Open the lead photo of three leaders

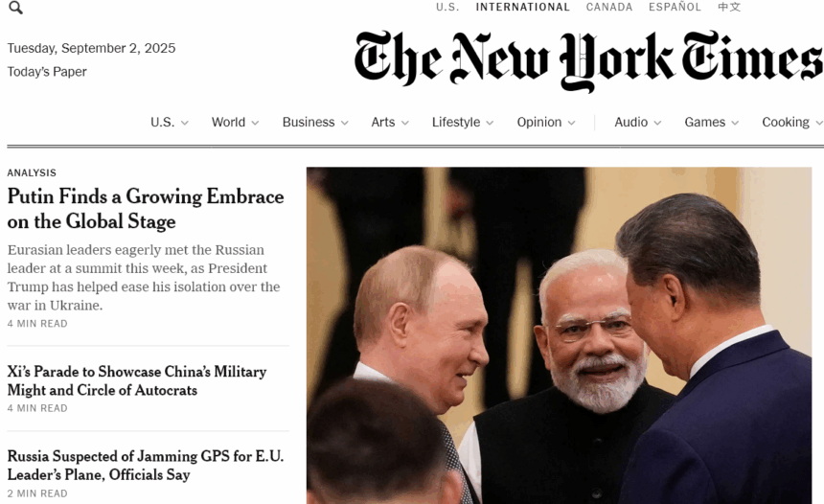pos(560,335)
